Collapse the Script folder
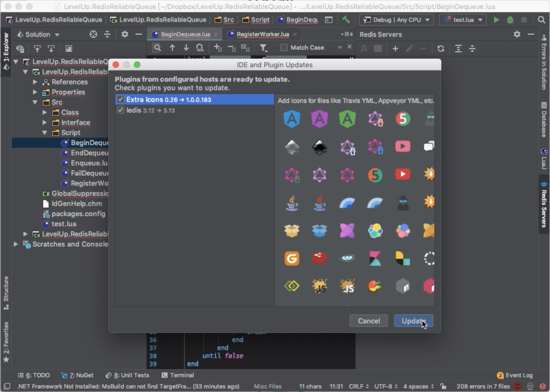550x392 pixels. (x=44, y=132)
